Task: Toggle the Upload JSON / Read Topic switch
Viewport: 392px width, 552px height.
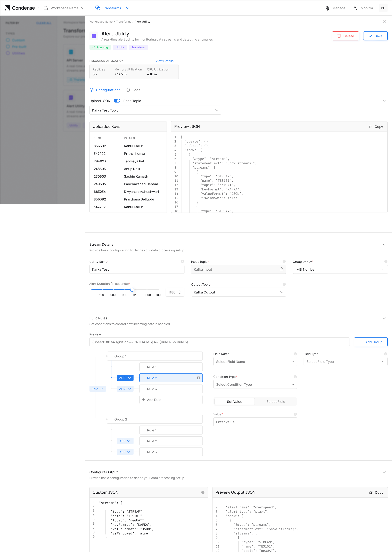Action: (x=117, y=101)
